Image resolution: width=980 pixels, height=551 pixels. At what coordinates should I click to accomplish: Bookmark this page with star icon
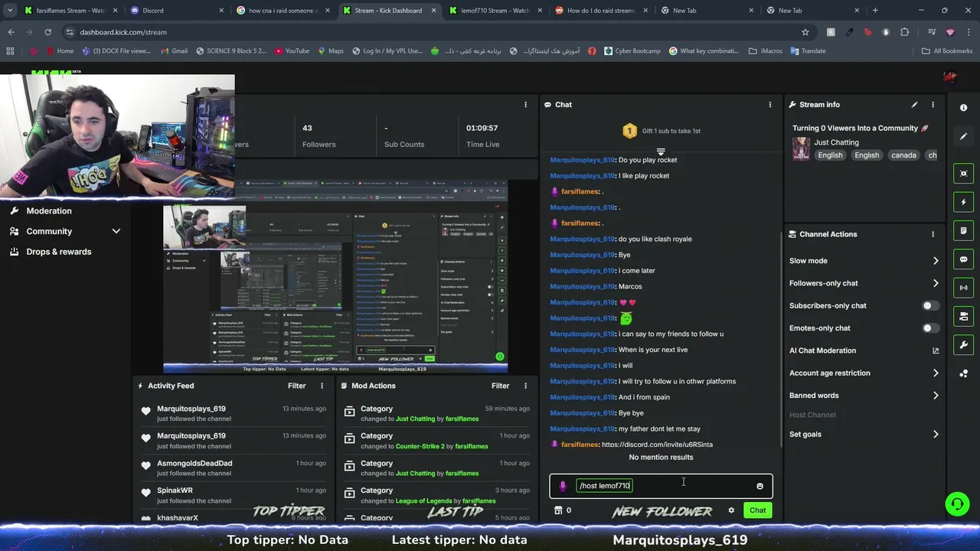tap(805, 32)
